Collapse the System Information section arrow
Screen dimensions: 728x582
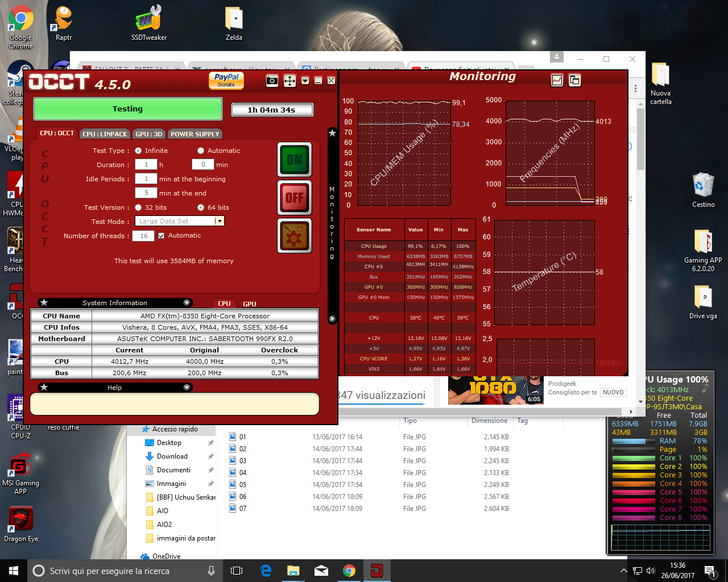pyautogui.click(x=187, y=303)
